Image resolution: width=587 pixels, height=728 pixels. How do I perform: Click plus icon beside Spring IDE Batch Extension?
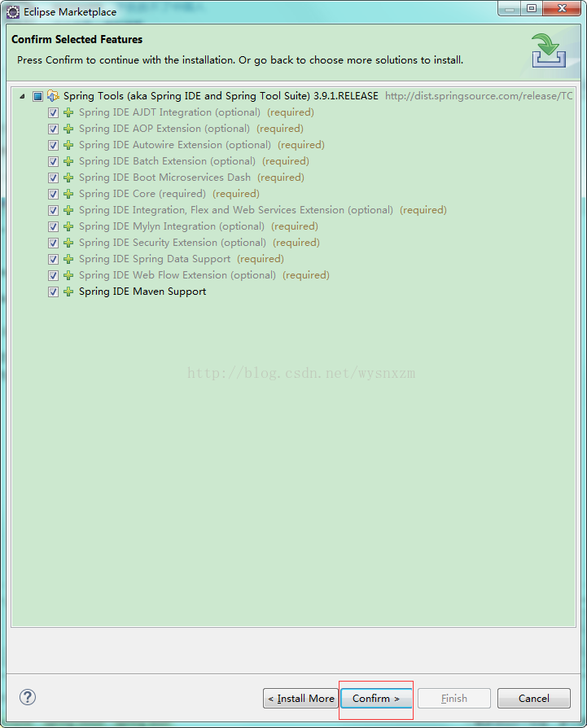click(68, 161)
